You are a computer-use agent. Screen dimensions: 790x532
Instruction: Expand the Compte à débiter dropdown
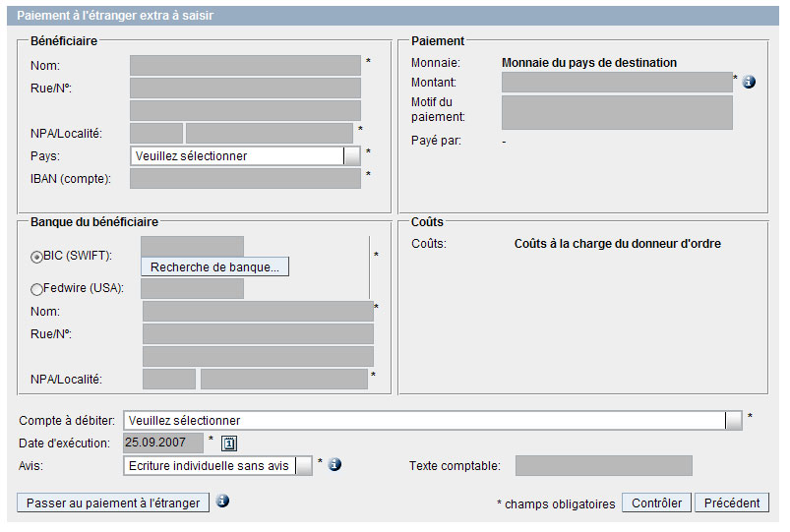click(733, 421)
